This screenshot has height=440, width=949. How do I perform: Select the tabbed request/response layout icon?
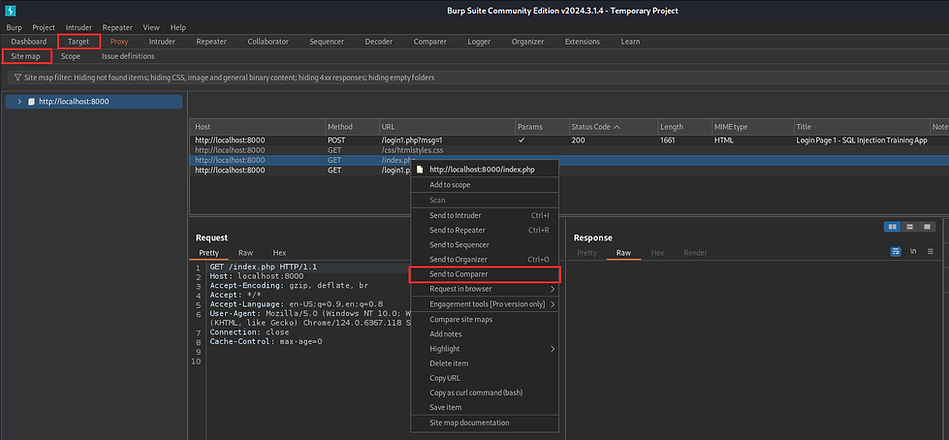pyautogui.click(x=927, y=226)
